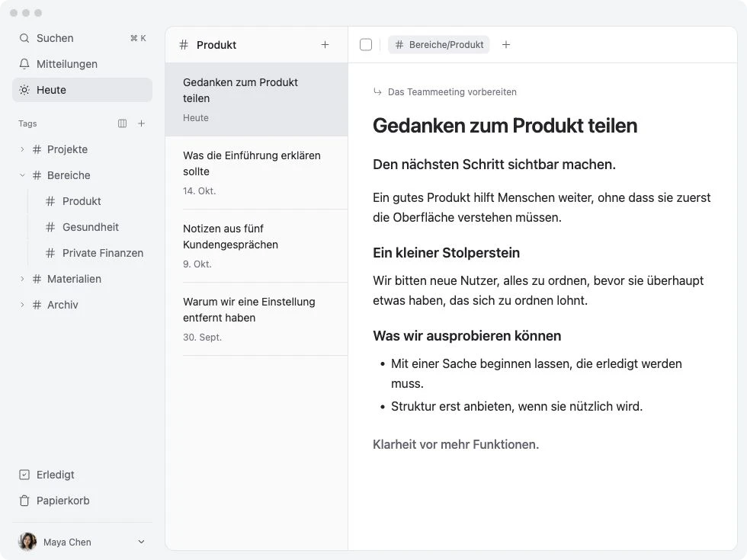747x560 pixels.
Task: Expand the Materialien tag group
Action: pyautogui.click(x=22, y=279)
